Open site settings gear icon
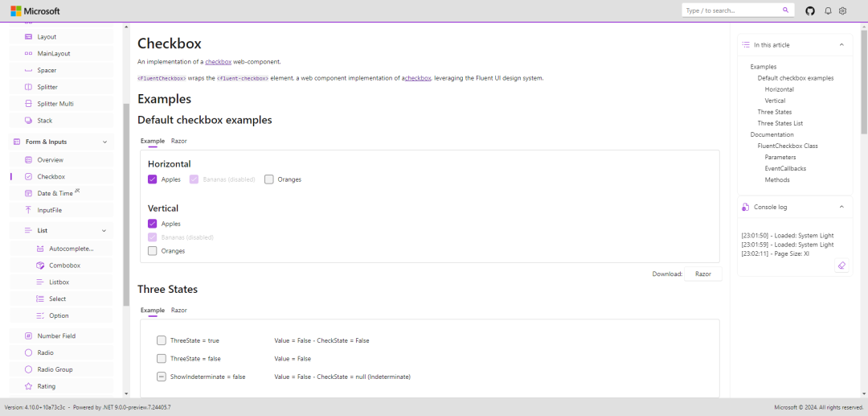This screenshot has height=416, width=868. (843, 10)
